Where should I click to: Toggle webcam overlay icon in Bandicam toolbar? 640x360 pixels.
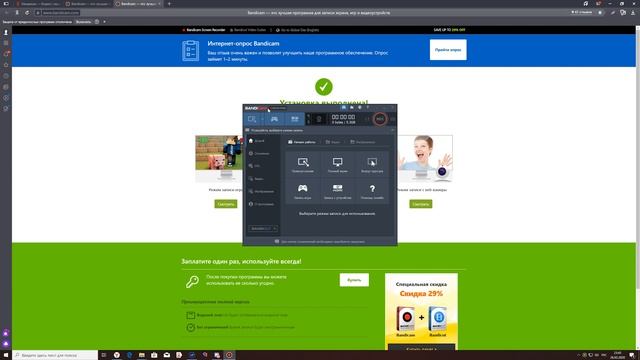point(319,119)
